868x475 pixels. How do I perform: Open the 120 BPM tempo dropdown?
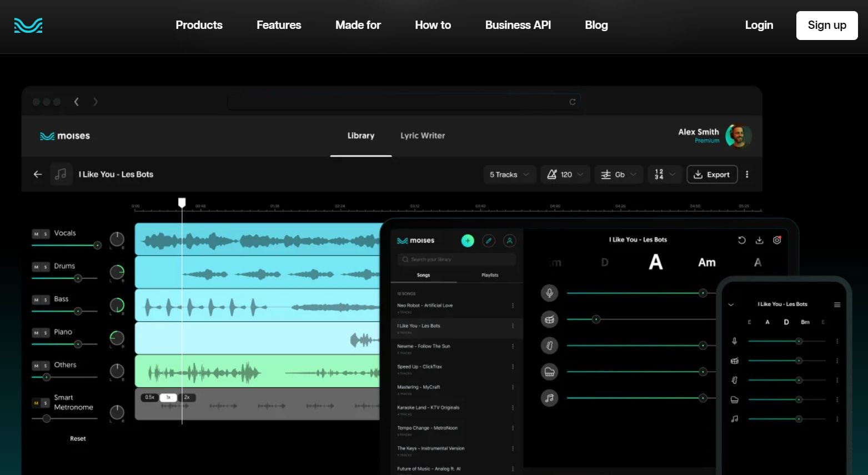(565, 174)
